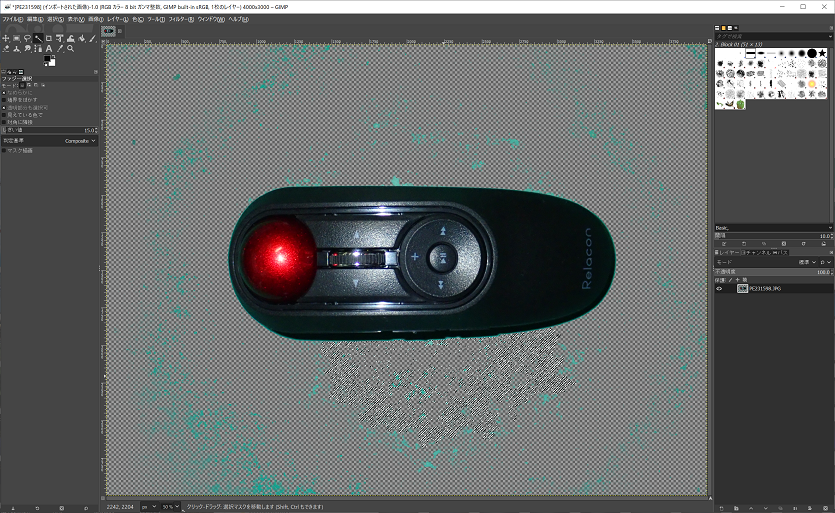Open the brush tag filter dropdown arrow
Screen dimensions: 835x513
[830, 36]
